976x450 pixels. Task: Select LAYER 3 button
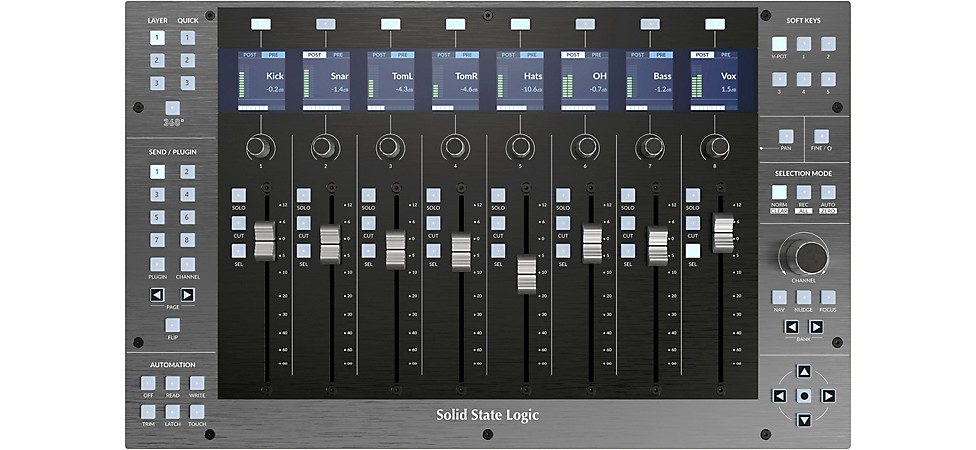click(x=157, y=83)
